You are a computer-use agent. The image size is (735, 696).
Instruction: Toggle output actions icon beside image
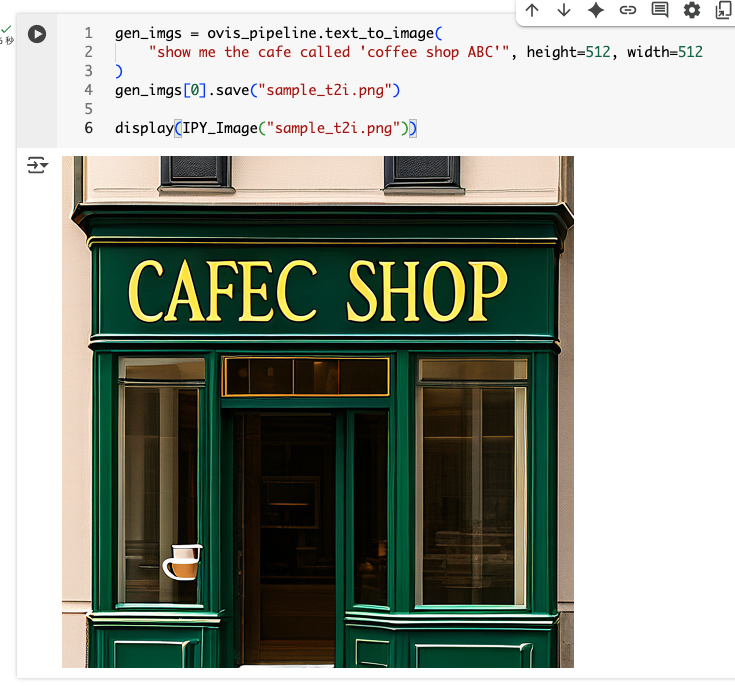(38, 165)
